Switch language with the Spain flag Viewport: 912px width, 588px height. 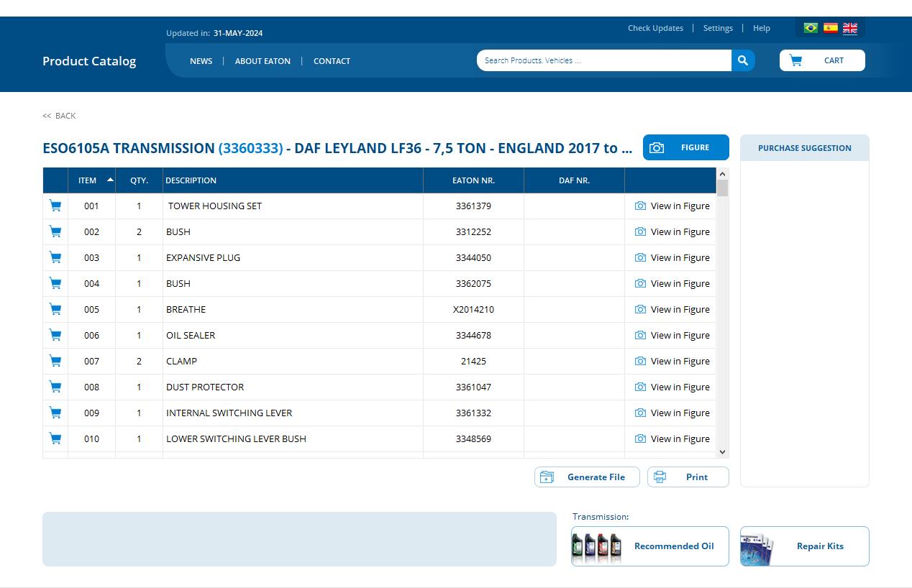[x=830, y=28]
